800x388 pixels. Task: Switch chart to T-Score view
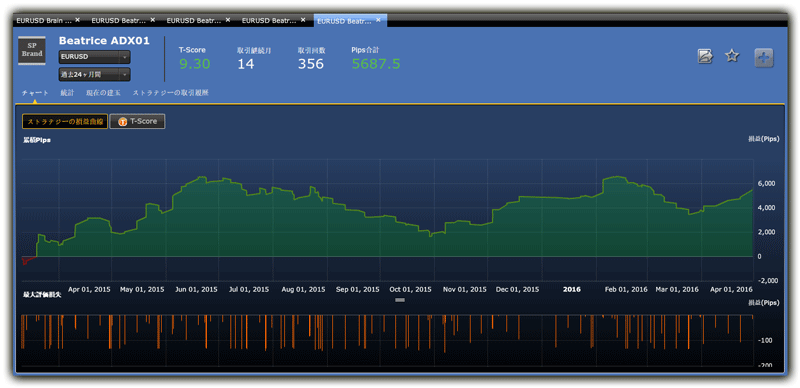(137, 122)
